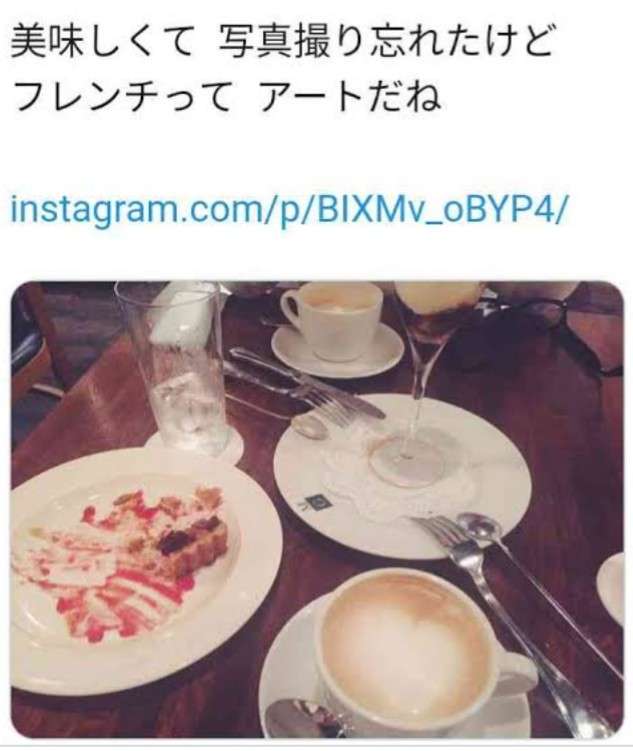
Task: Click the word 美味しくて in the tweet
Action: point(101,42)
